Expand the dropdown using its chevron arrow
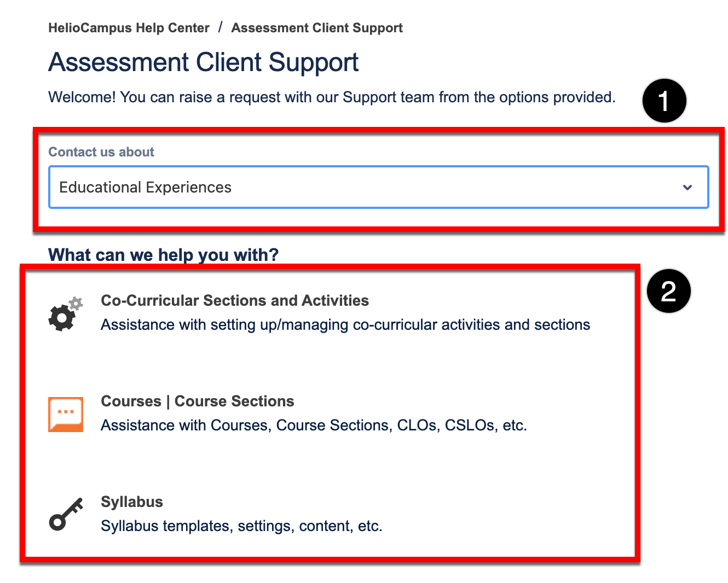This screenshot has width=728, height=583. coord(687,188)
